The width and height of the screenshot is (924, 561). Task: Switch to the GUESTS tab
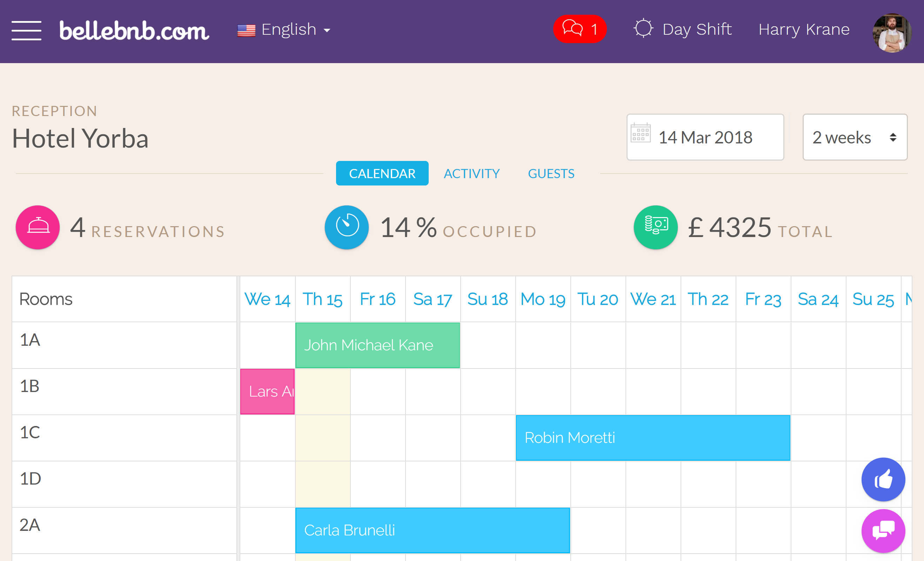click(551, 174)
